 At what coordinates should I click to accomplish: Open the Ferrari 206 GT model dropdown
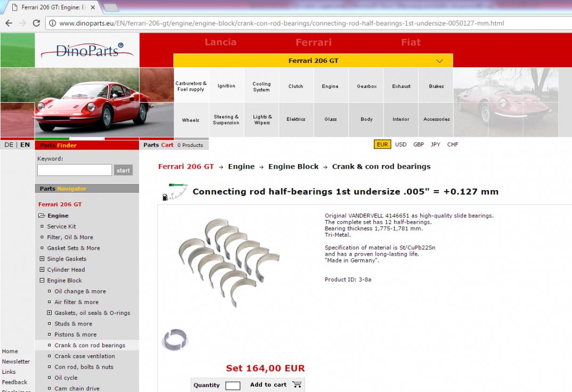tap(313, 61)
